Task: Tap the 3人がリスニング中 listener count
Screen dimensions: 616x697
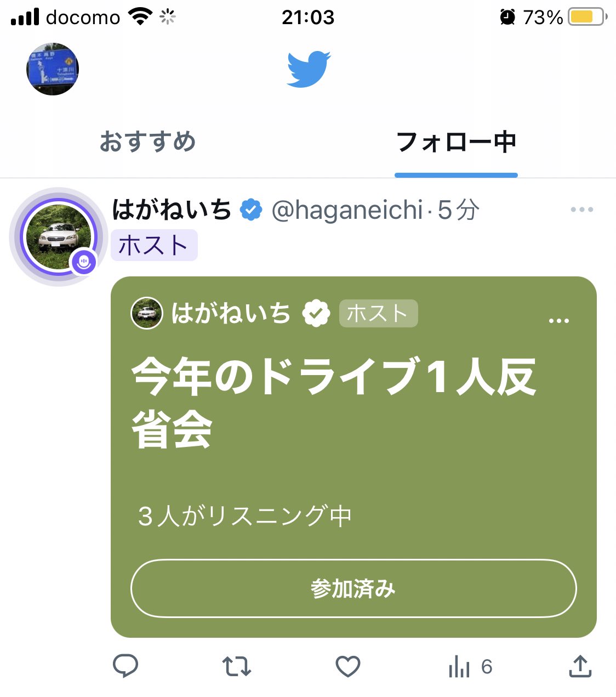Action: (x=244, y=516)
